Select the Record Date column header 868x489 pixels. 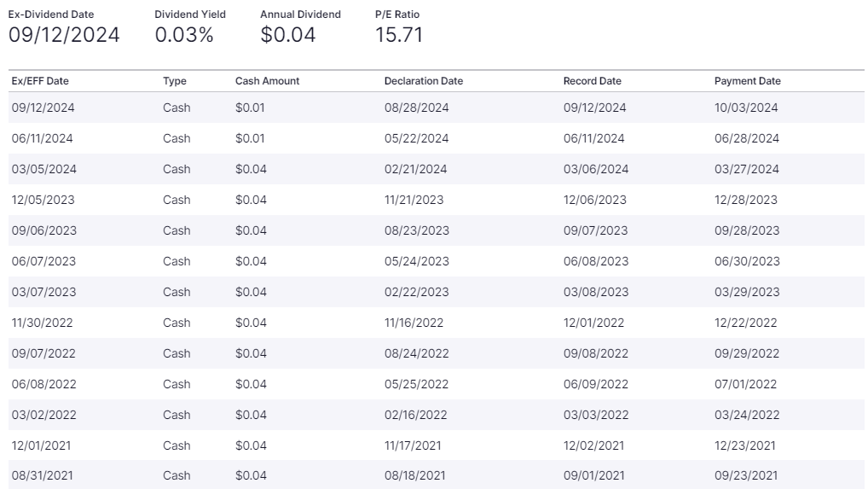coord(592,81)
